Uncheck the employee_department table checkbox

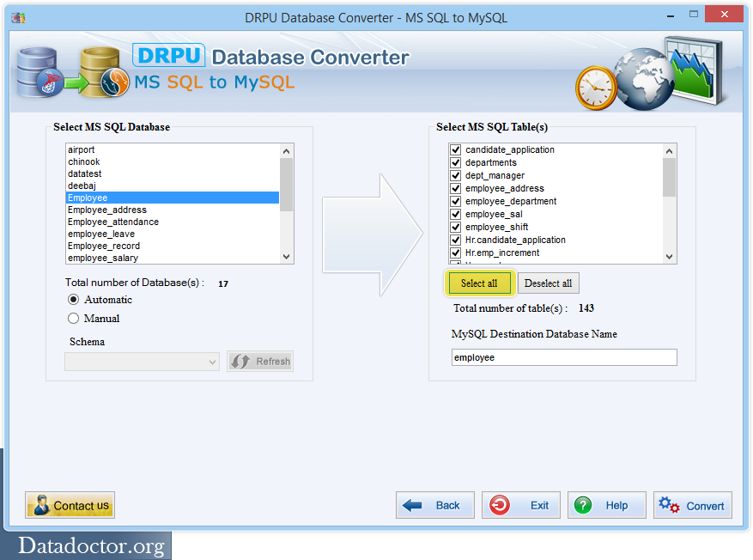456,201
